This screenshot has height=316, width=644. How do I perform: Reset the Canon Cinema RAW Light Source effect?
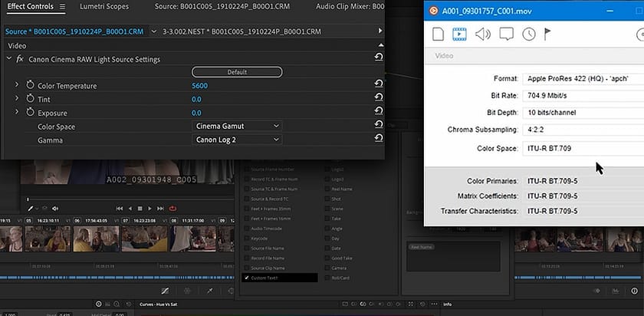point(379,57)
